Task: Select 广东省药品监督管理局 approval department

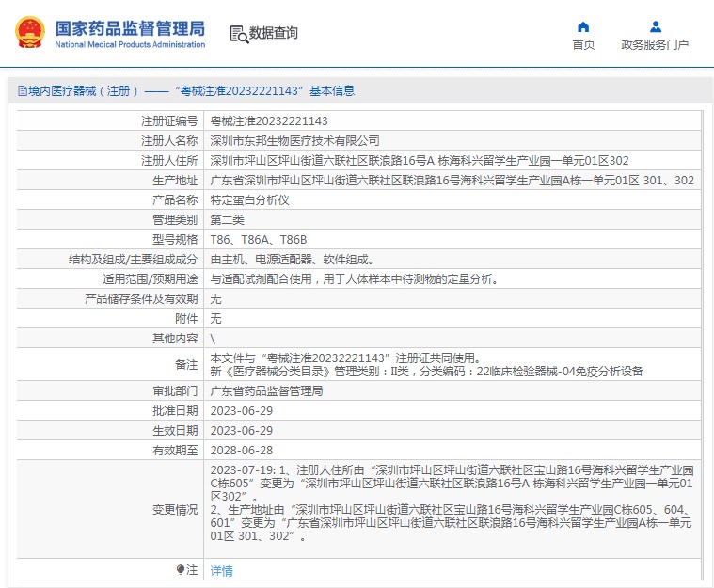Action: pos(266,390)
